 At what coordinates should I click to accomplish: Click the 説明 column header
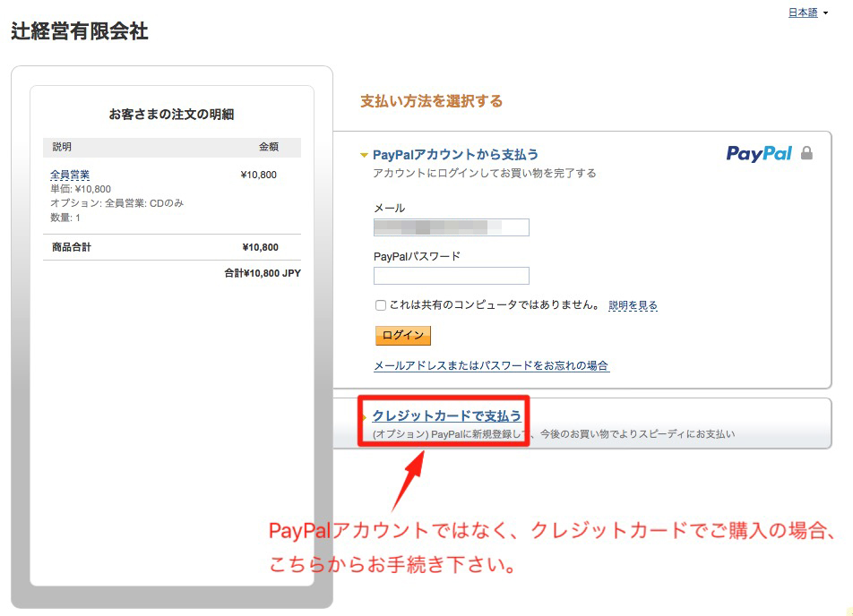(62, 147)
